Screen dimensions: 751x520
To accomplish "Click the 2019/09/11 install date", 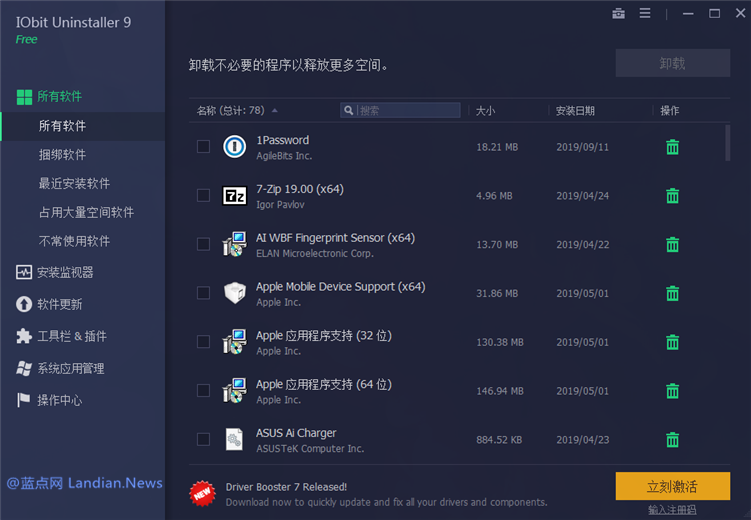I will click(582, 147).
